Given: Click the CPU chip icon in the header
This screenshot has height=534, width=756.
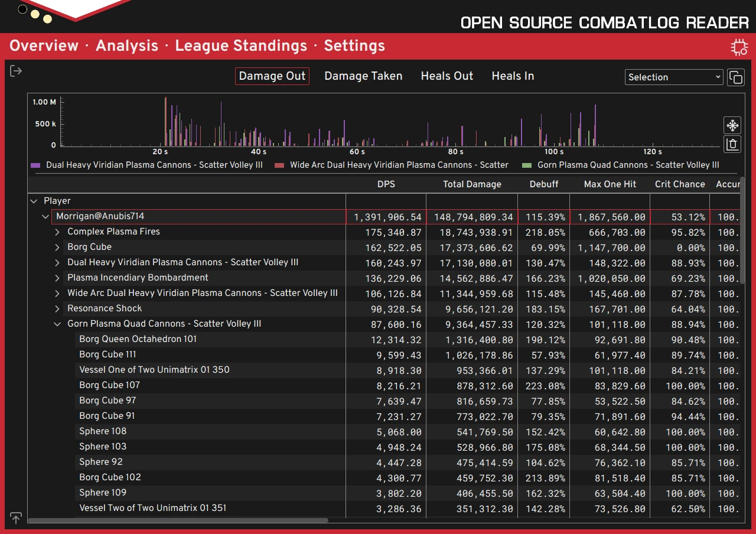Looking at the screenshot, I should (739, 47).
